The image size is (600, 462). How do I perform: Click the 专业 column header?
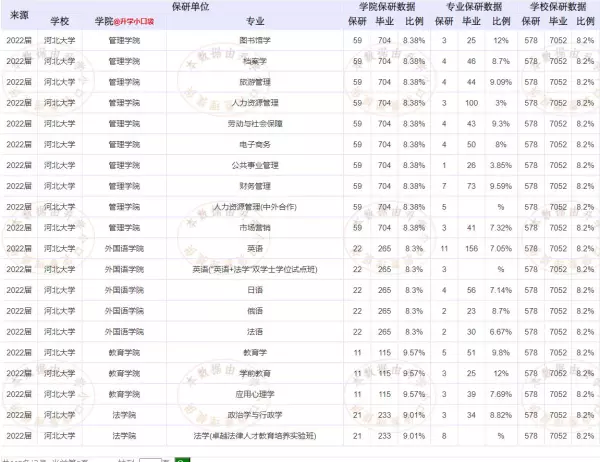[255, 21]
